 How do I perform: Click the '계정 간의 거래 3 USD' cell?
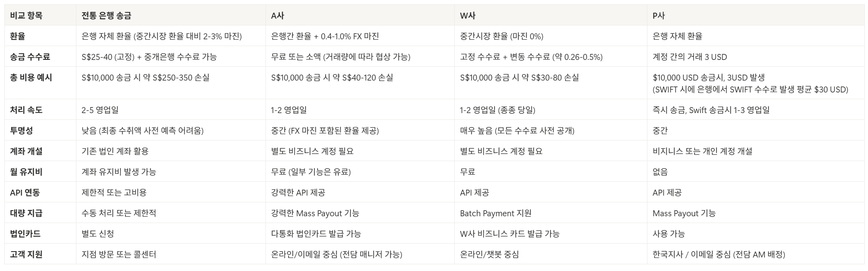[690, 57]
